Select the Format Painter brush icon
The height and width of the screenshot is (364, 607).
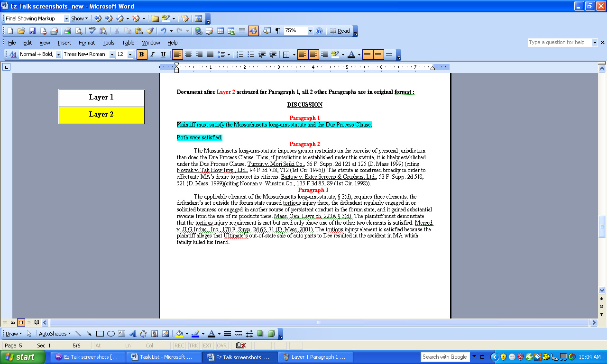click(150, 31)
